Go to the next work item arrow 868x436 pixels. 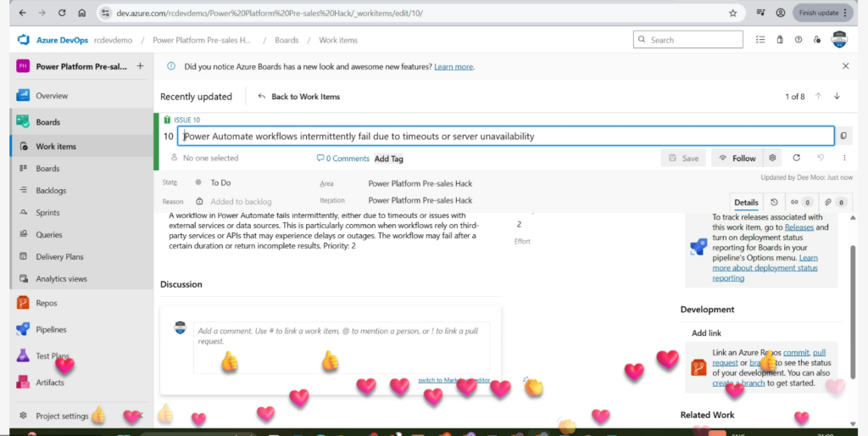point(837,97)
